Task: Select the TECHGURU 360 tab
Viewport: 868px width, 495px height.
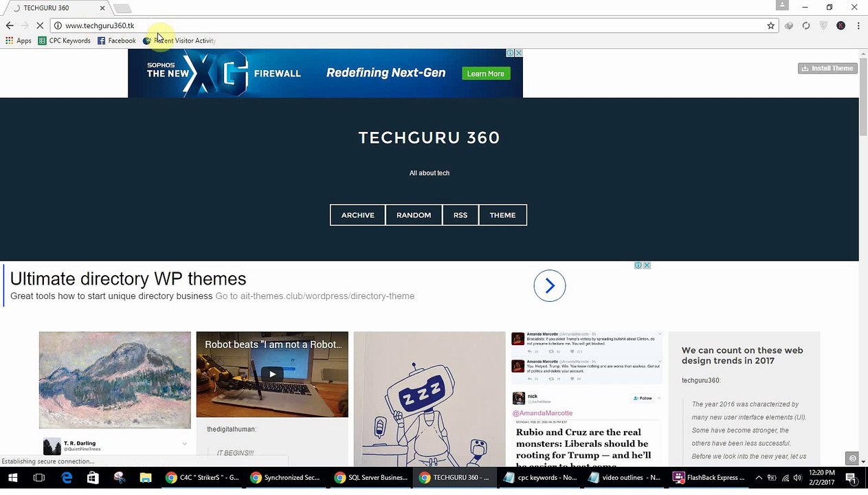Action: [55, 8]
